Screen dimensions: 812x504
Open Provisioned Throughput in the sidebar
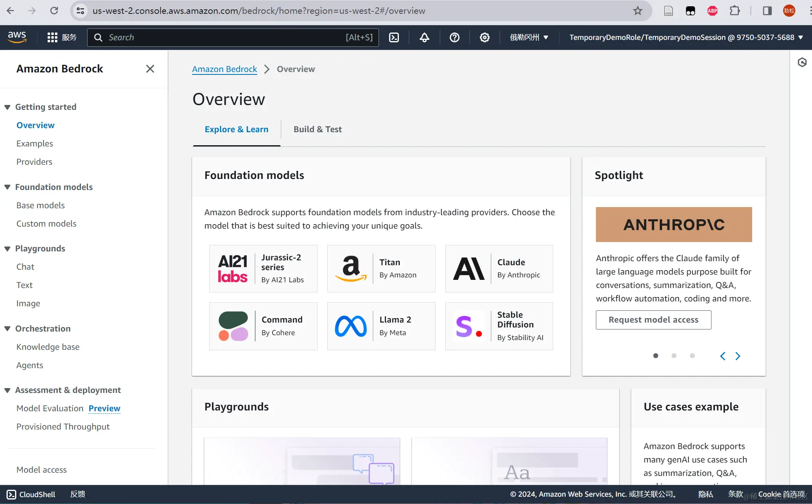point(63,427)
